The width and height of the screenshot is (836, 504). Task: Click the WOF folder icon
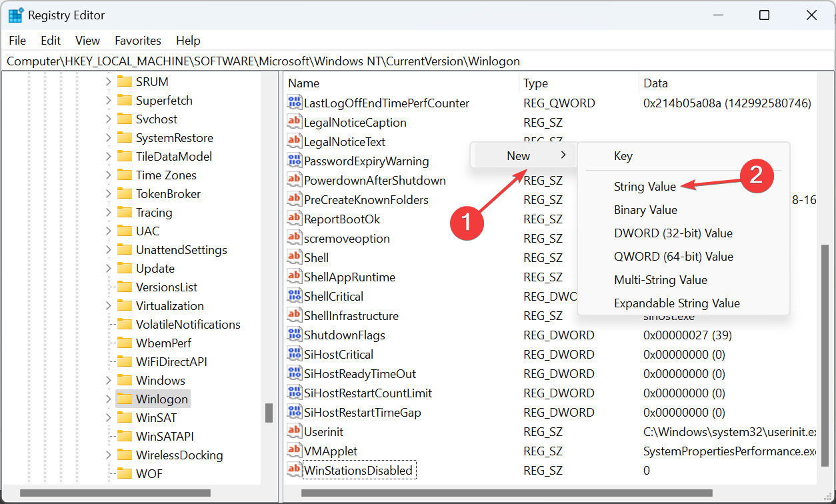click(124, 473)
